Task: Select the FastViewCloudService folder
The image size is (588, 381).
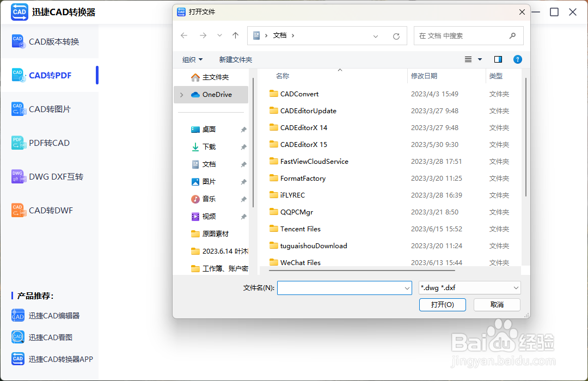Action: coord(309,162)
